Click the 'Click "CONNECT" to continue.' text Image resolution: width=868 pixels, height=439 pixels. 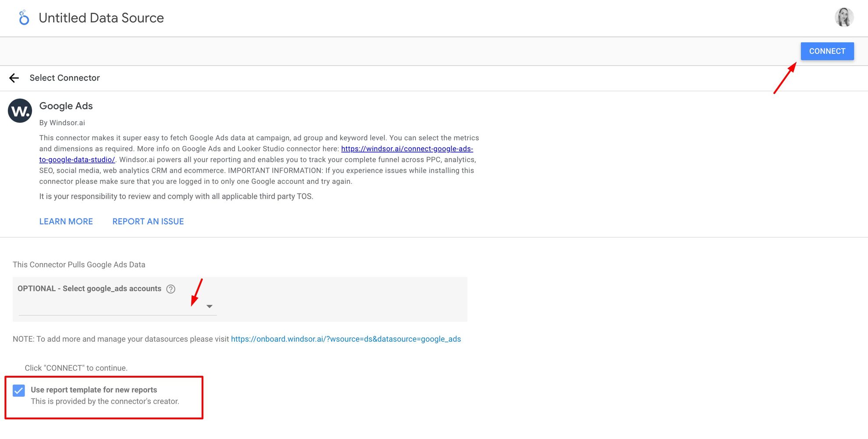tap(76, 368)
